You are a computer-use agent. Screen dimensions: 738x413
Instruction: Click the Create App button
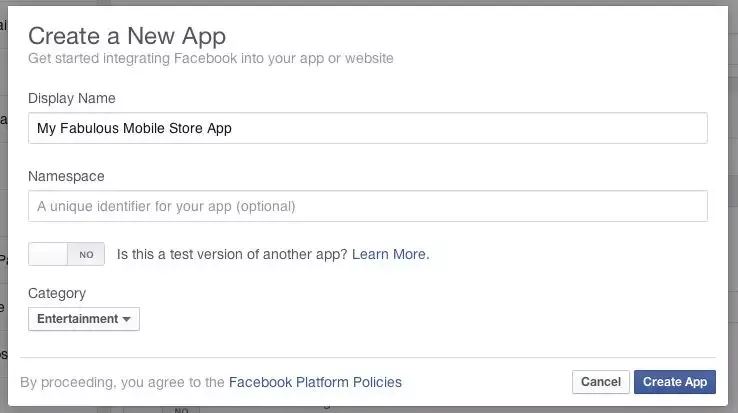674,382
